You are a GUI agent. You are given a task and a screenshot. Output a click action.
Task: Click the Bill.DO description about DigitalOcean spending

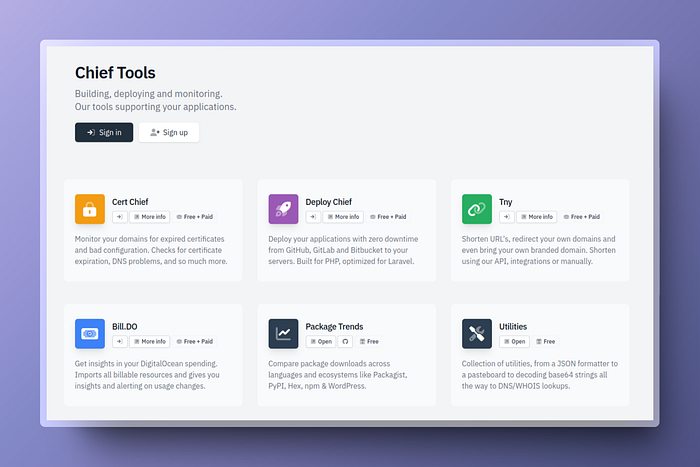coord(147,375)
